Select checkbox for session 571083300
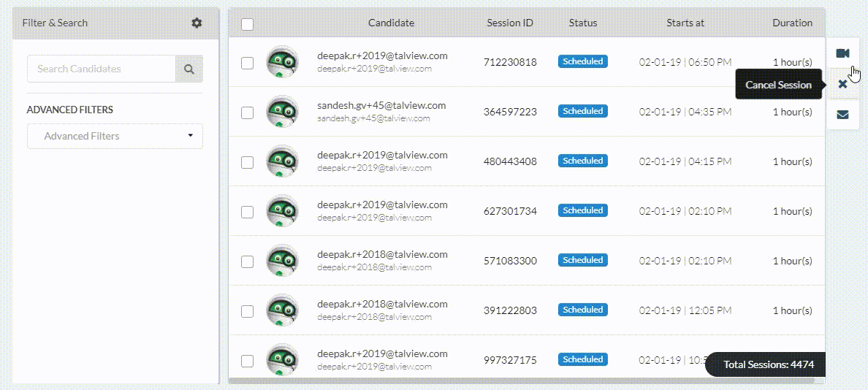868x390 pixels. 248,261
